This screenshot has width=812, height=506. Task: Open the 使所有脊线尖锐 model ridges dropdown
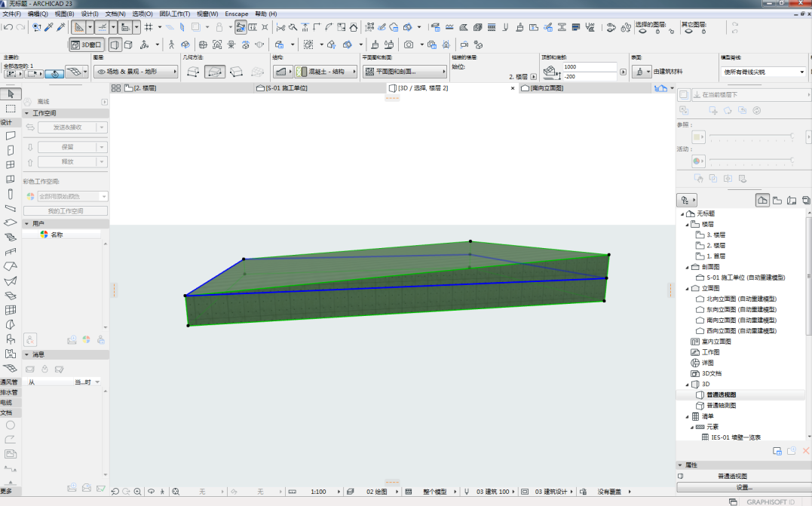coord(763,72)
